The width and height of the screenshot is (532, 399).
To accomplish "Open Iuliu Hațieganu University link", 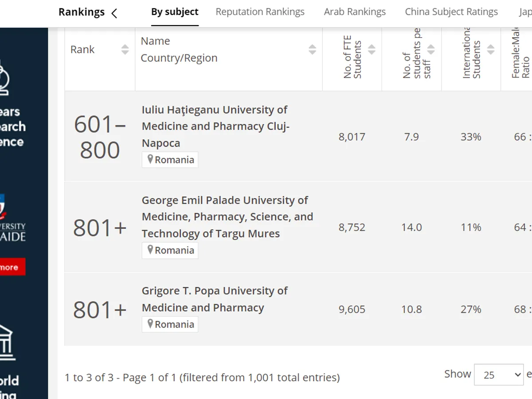I will tap(215, 126).
